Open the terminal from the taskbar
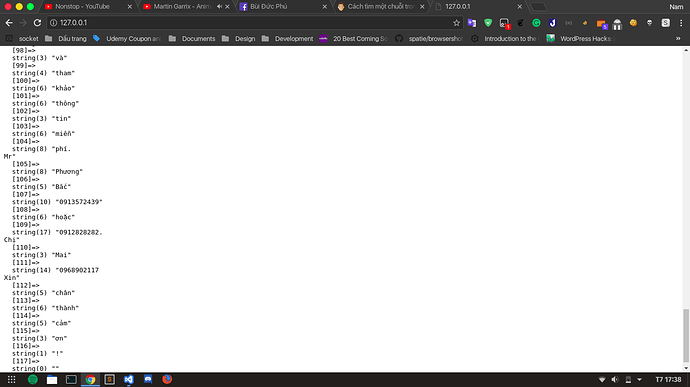Viewport: 690px width, 387px height. coord(71,380)
